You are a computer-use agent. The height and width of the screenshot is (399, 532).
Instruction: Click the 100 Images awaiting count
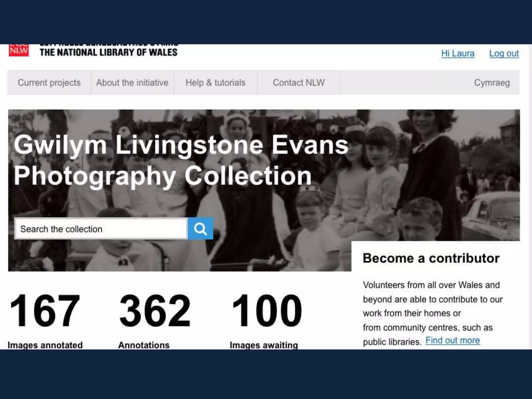267,310
